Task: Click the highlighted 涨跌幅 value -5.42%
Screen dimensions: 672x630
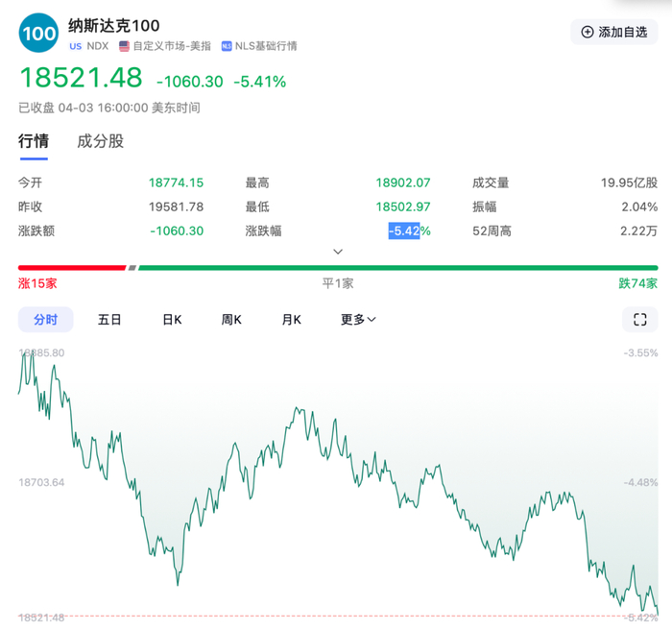Action: click(x=409, y=231)
